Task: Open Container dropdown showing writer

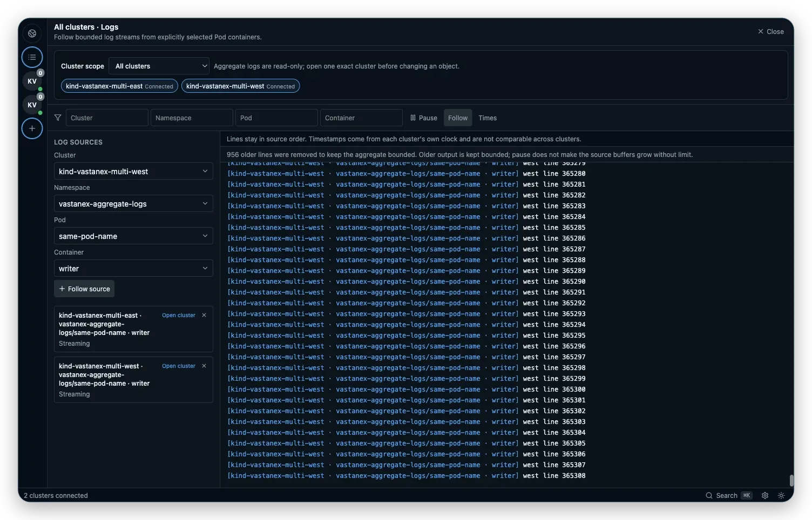Action: [133, 269]
